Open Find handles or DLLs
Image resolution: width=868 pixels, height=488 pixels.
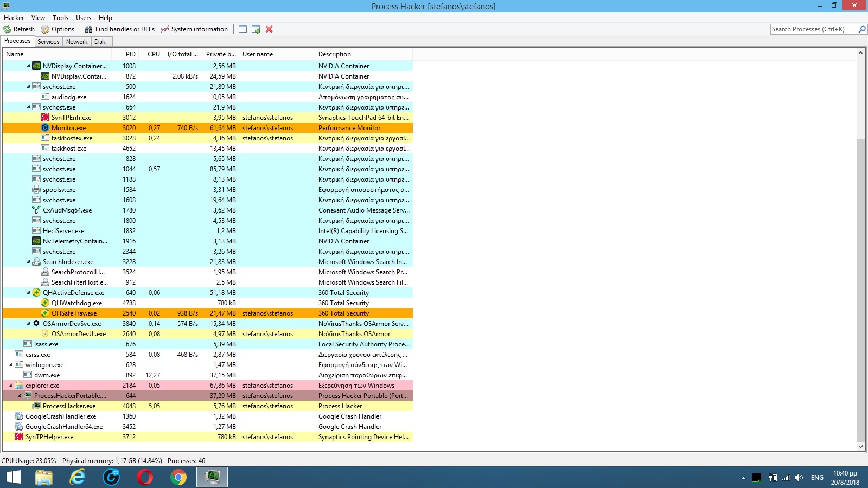[x=119, y=29]
